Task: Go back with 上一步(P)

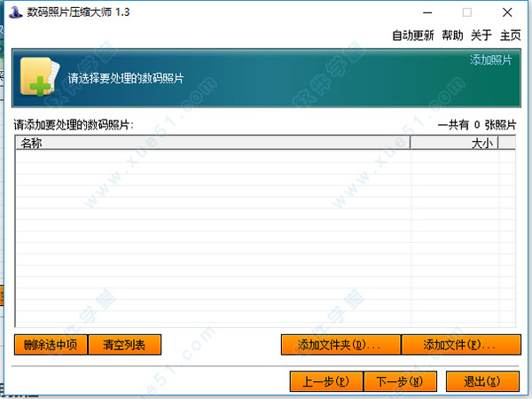Action: [x=326, y=381]
